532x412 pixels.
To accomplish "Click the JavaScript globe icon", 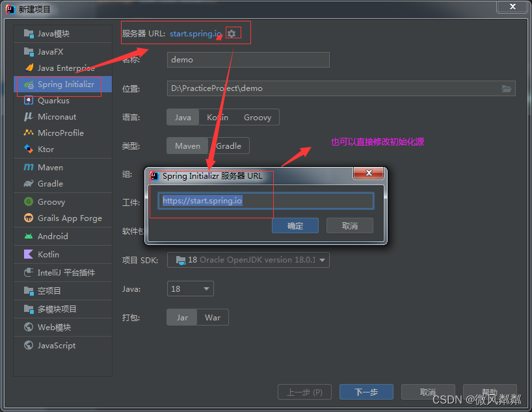I will pos(29,345).
